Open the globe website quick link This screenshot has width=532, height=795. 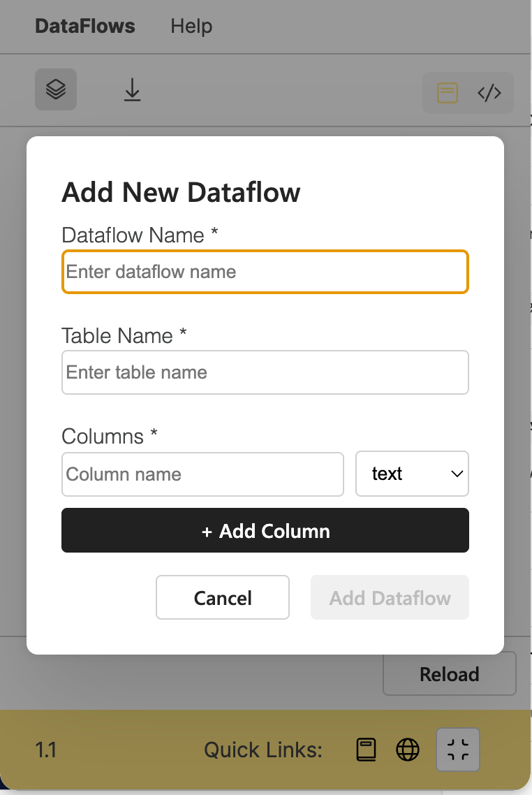(407, 750)
